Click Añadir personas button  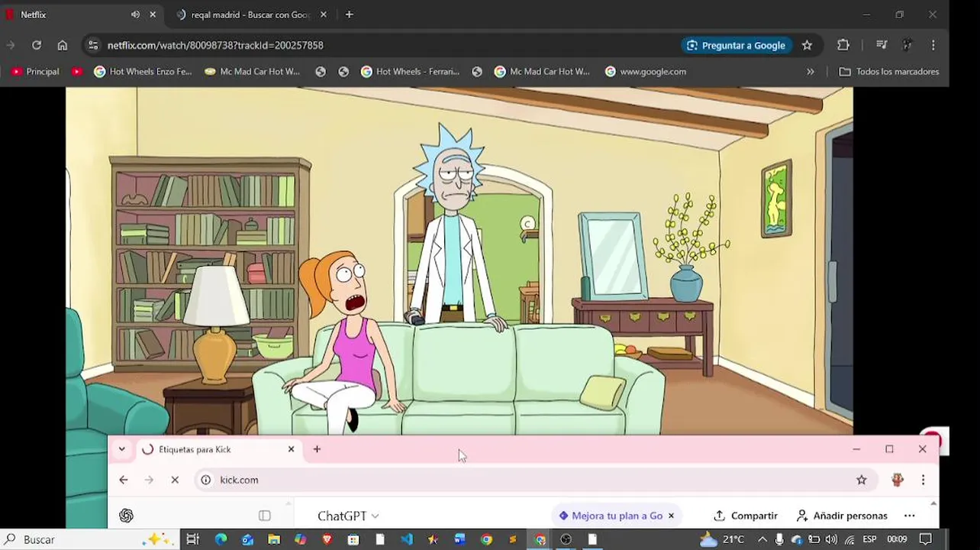(x=842, y=516)
